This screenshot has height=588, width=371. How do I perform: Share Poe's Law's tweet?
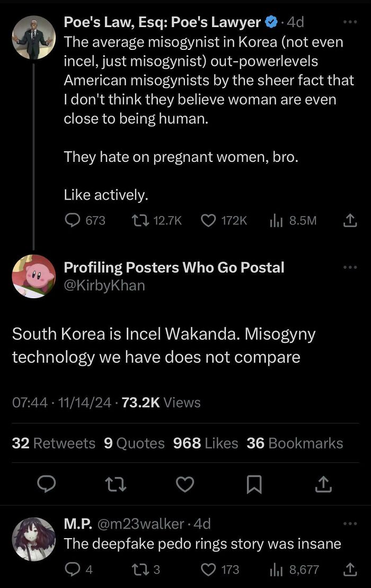pyautogui.click(x=349, y=220)
